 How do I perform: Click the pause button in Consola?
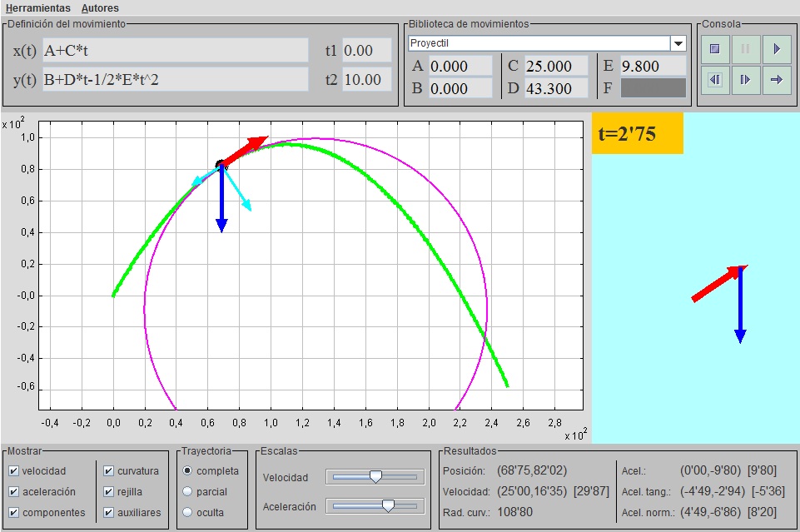pos(745,49)
